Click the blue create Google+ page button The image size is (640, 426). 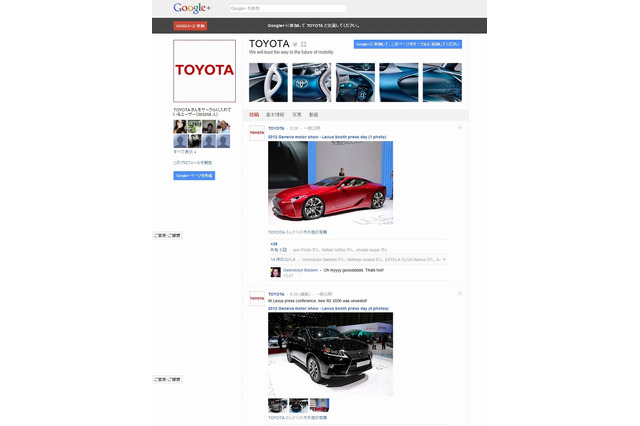click(x=194, y=175)
